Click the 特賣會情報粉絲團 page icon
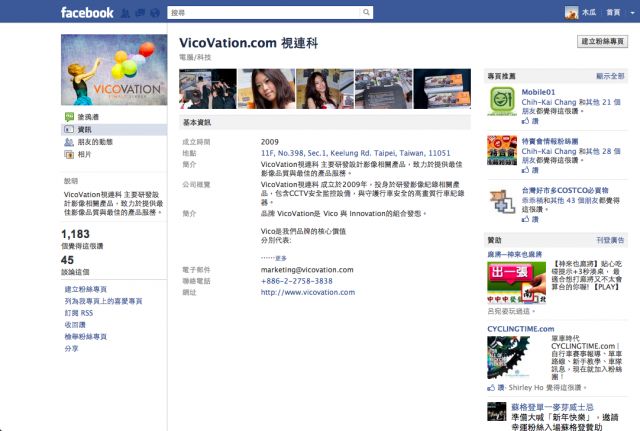 tap(502, 150)
